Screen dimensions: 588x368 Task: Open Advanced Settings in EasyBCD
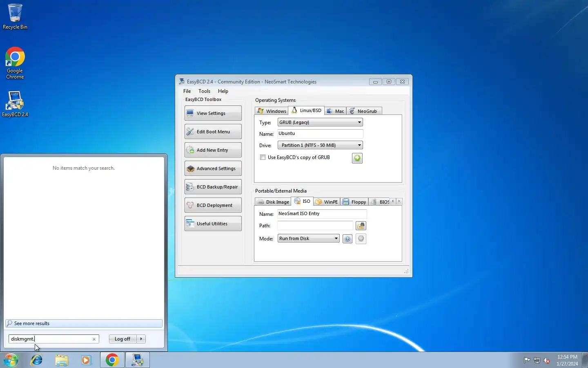click(x=213, y=168)
